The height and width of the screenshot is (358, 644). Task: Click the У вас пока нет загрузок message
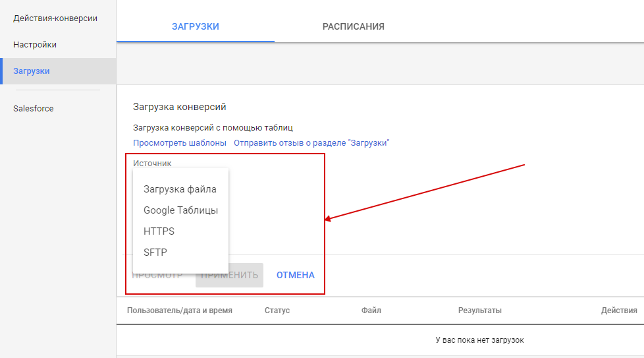pos(480,340)
